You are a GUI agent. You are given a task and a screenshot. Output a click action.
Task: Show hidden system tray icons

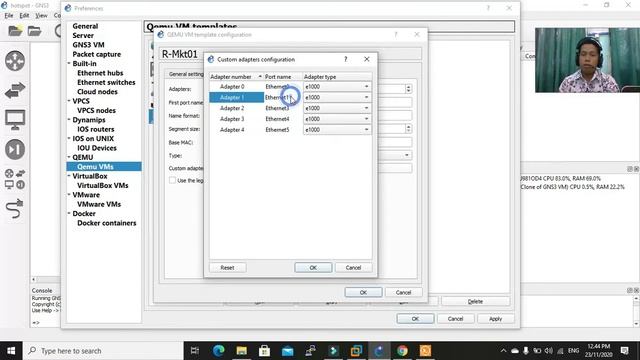click(x=503, y=351)
